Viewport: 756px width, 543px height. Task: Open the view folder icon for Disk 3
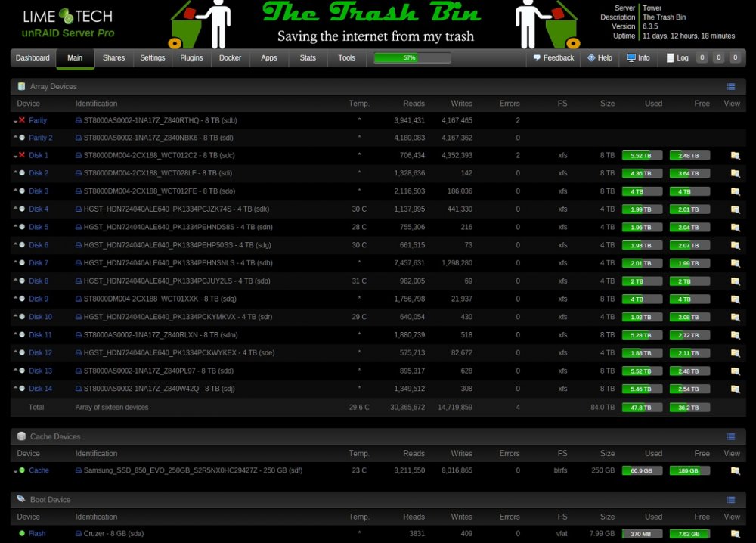pos(735,191)
